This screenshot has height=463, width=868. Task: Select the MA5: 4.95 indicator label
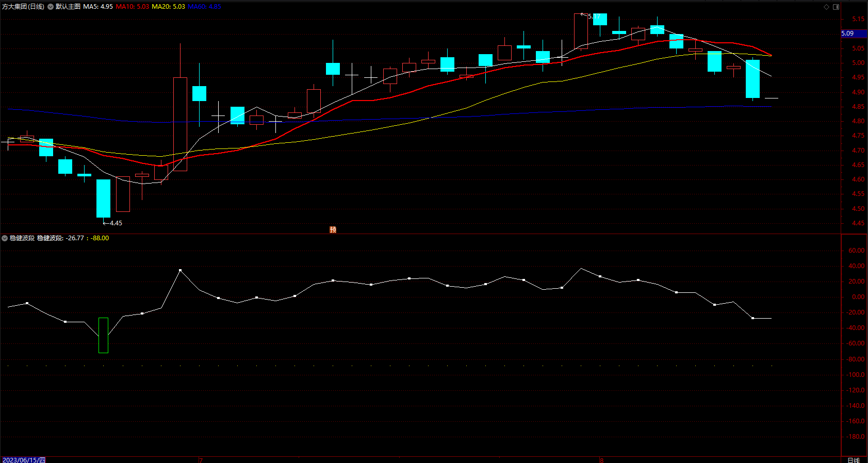point(98,7)
